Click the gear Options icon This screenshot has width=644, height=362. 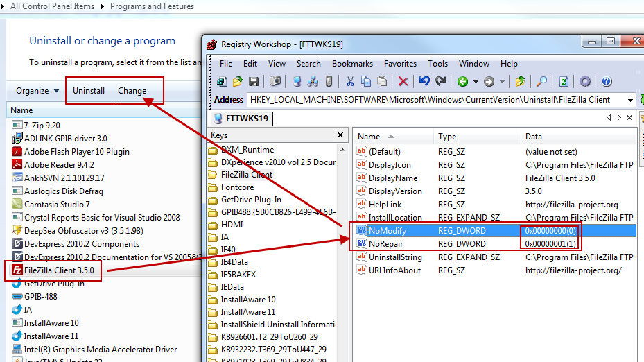pos(585,81)
